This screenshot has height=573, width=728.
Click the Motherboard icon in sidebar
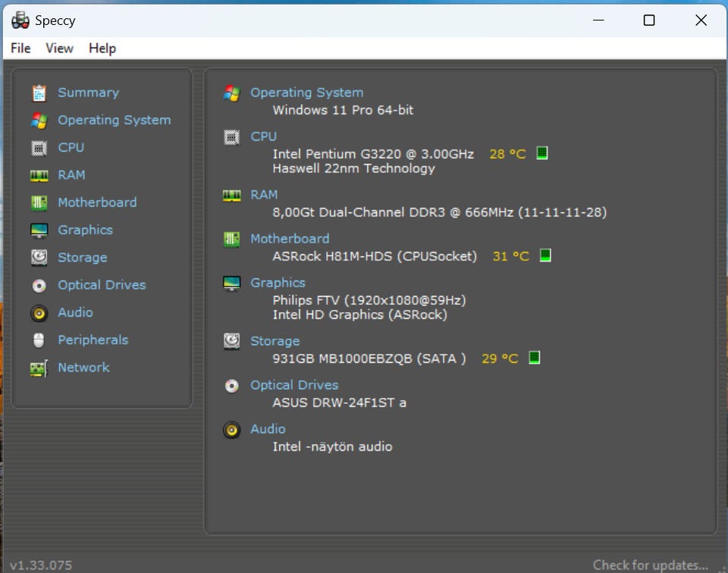[x=39, y=203]
